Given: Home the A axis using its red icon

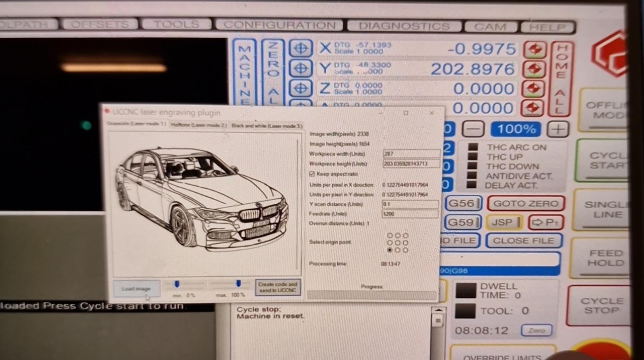Looking at the screenshot, I should pyautogui.click(x=533, y=107).
